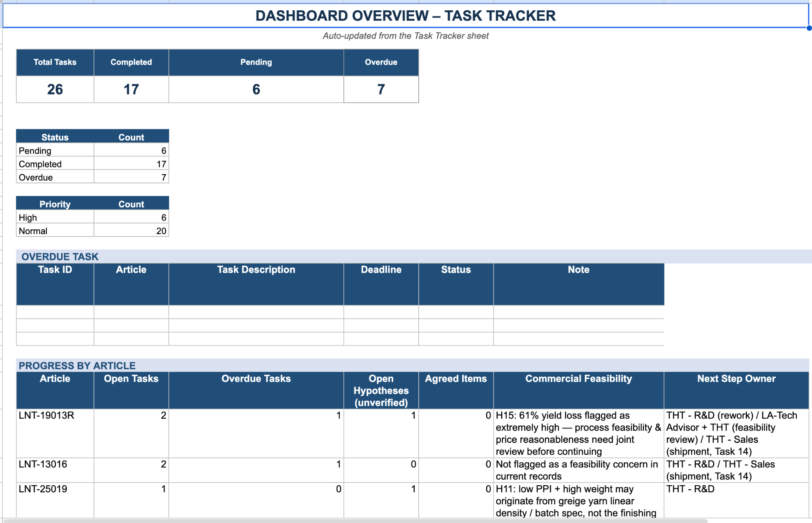
Task: Select the 'Completed' summary card header
Action: tap(131, 62)
